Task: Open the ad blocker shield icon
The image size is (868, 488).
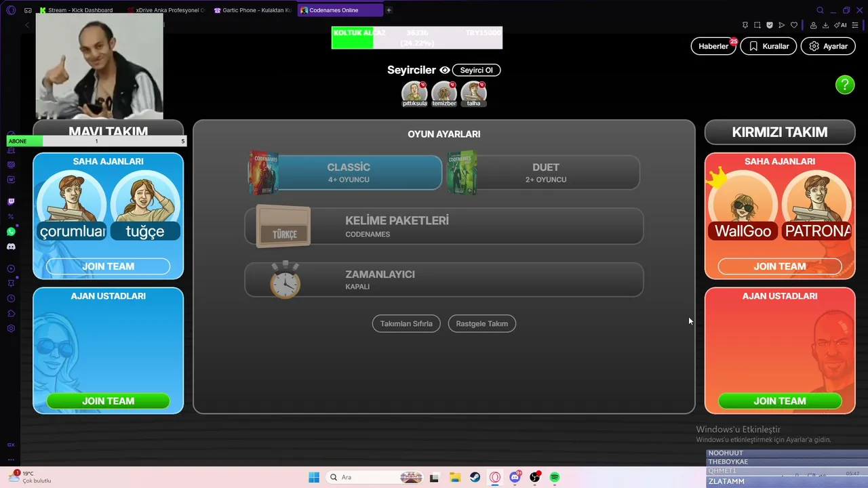Action: point(770,25)
